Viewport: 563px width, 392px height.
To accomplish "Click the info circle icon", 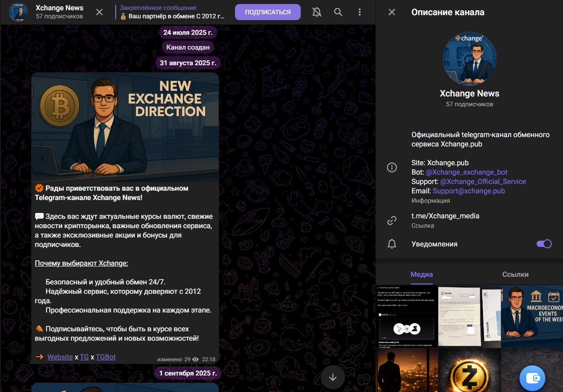I will click(392, 167).
